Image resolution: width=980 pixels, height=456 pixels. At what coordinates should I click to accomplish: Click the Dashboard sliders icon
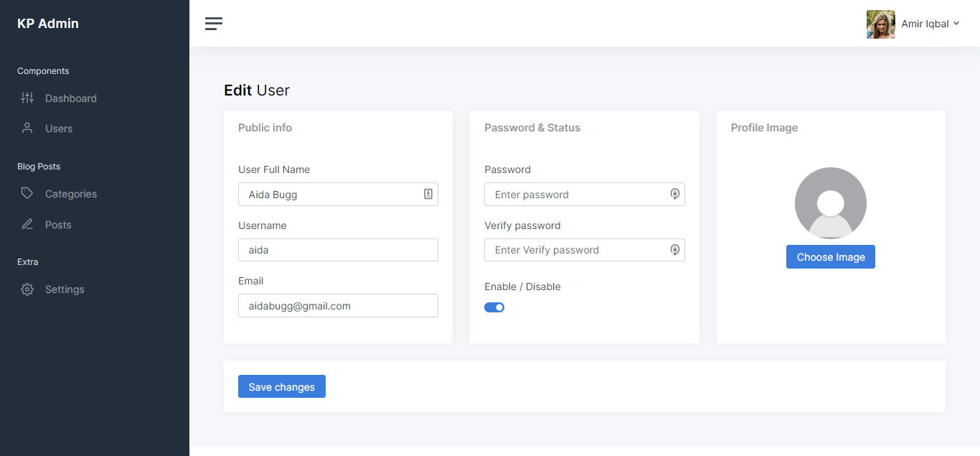click(x=27, y=98)
